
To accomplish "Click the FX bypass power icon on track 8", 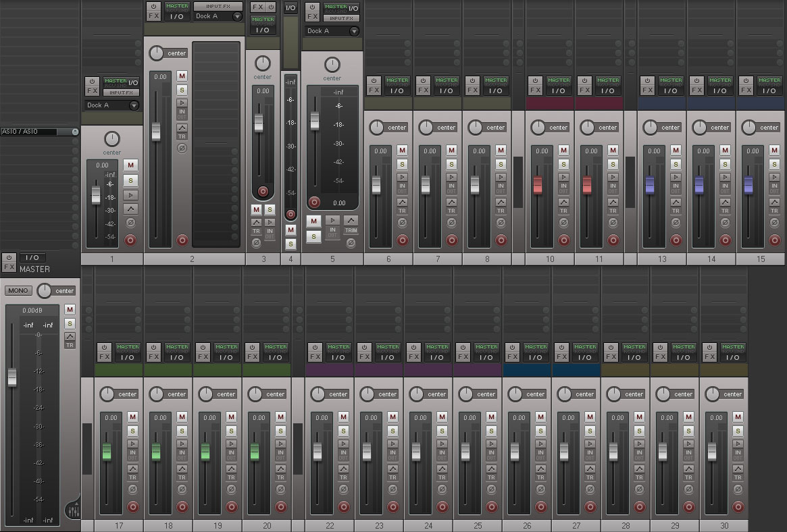I will (x=471, y=81).
